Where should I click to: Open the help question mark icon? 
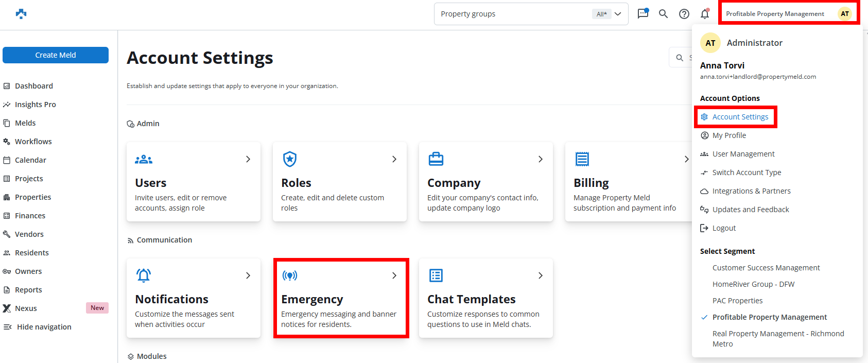tap(684, 14)
